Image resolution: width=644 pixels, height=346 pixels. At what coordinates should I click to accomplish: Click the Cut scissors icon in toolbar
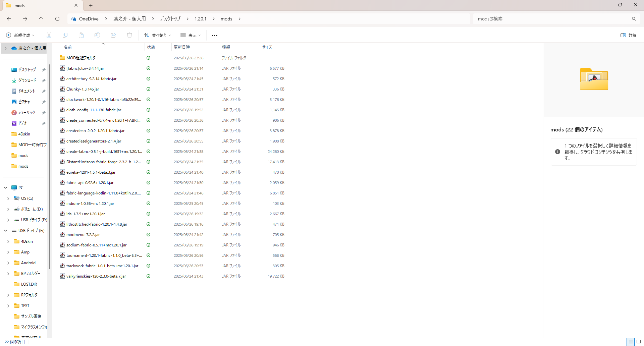pyautogui.click(x=49, y=35)
